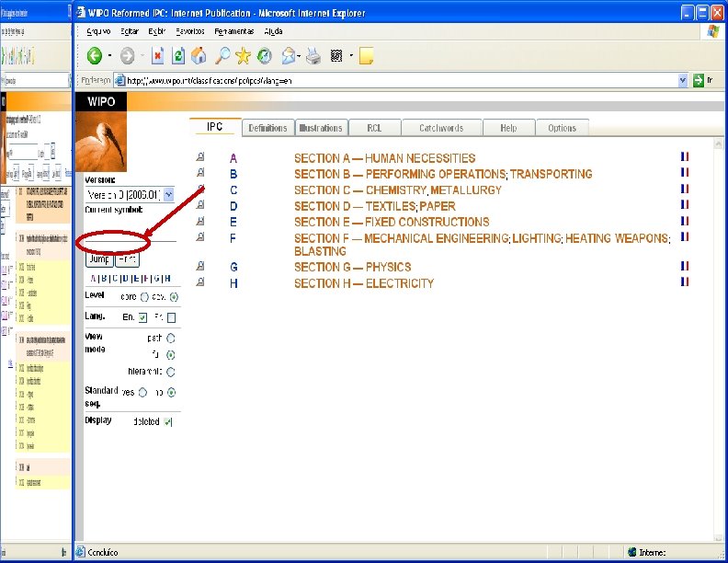The width and height of the screenshot is (728, 563).
Task: Open the Options tab
Action: (x=562, y=128)
